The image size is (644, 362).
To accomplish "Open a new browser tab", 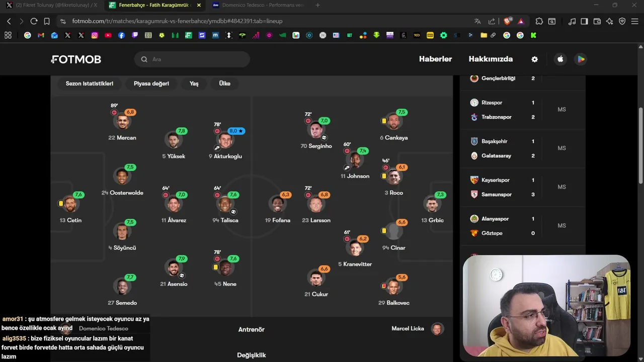I will point(317,5).
